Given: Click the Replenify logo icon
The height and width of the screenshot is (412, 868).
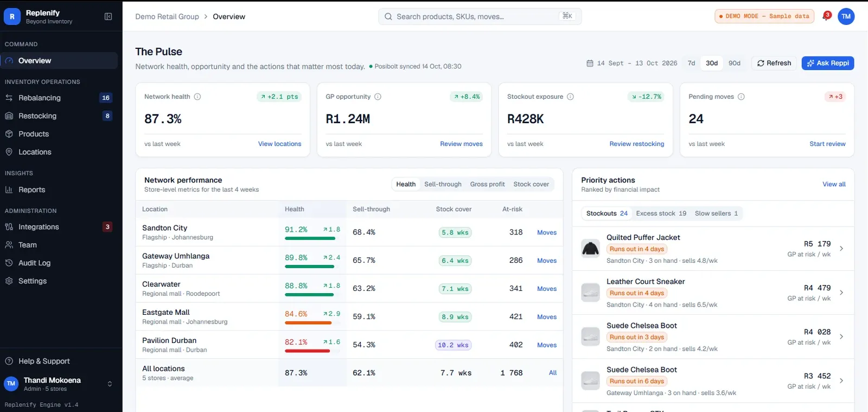Looking at the screenshot, I should click(x=12, y=17).
